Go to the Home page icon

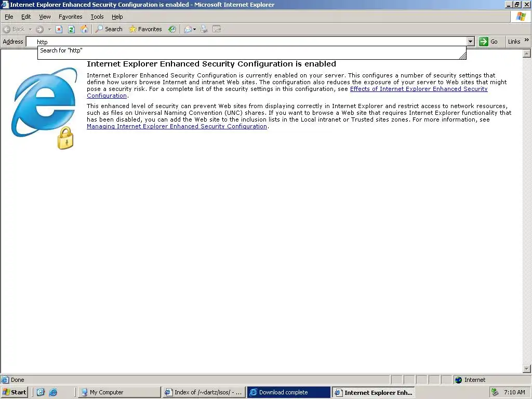pos(84,29)
